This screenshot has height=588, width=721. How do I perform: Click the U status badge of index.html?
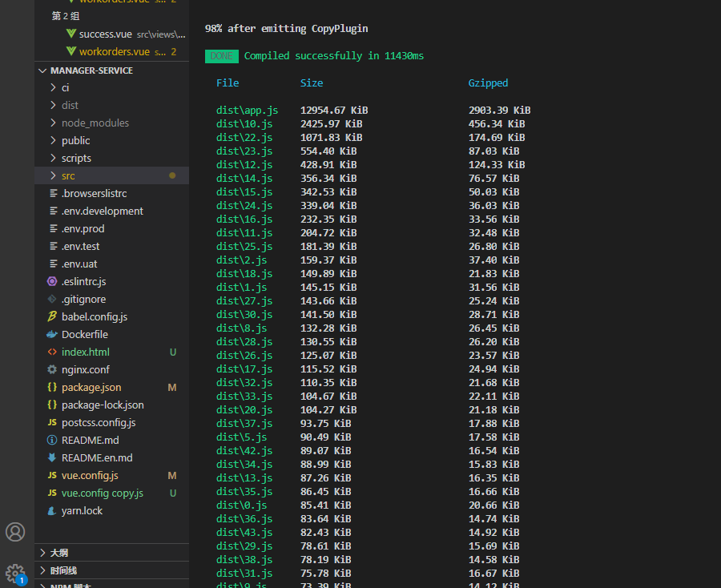[x=173, y=352]
